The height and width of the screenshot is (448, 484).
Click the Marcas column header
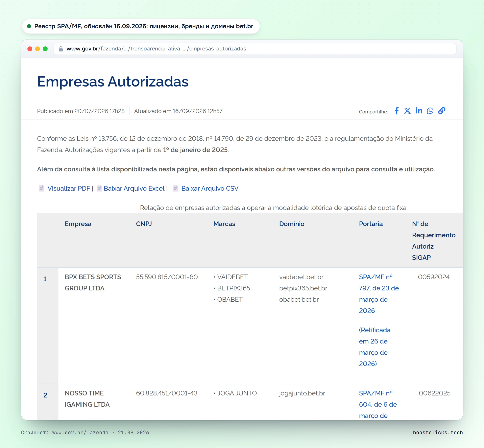[224, 224]
